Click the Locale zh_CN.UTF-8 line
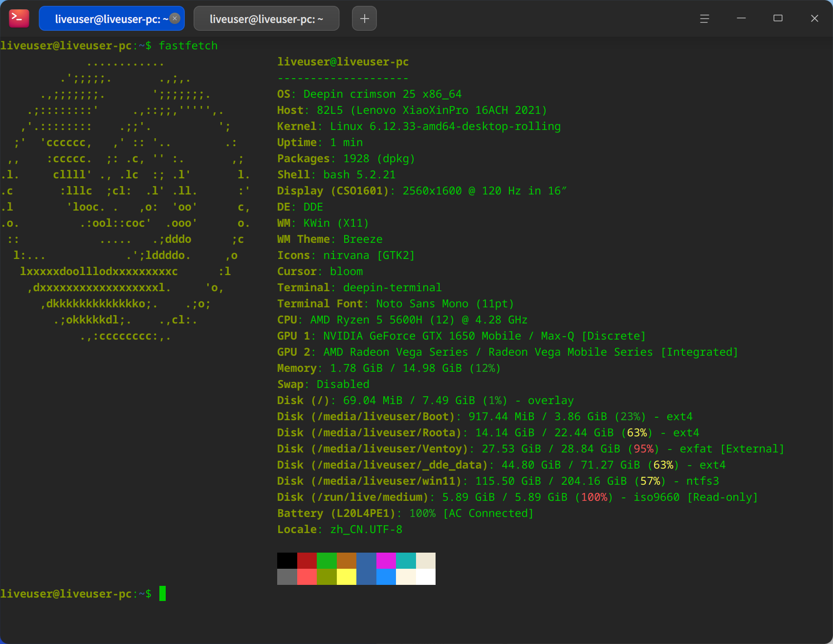The width and height of the screenshot is (833, 644). coord(340,529)
